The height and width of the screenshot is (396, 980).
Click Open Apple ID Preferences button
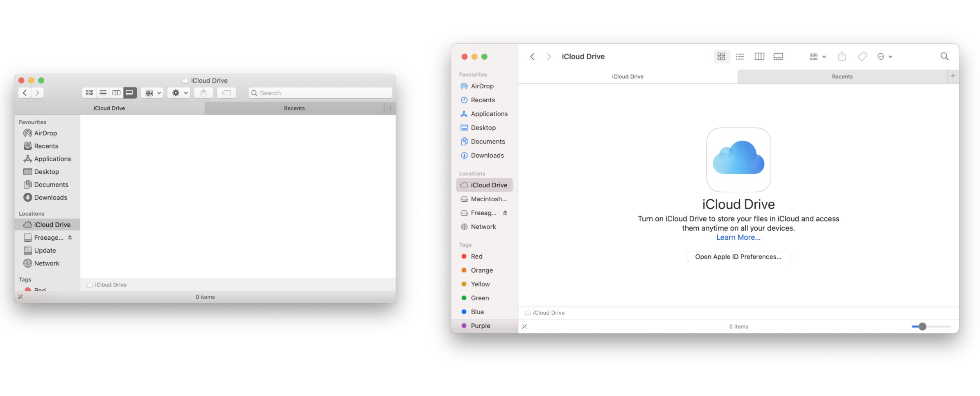click(x=738, y=257)
